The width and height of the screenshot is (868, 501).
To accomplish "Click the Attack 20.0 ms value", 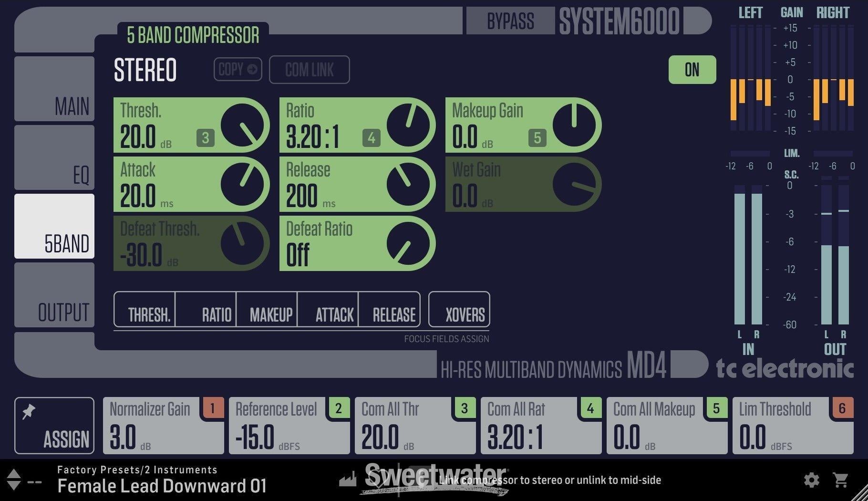I will [x=146, y=196].
